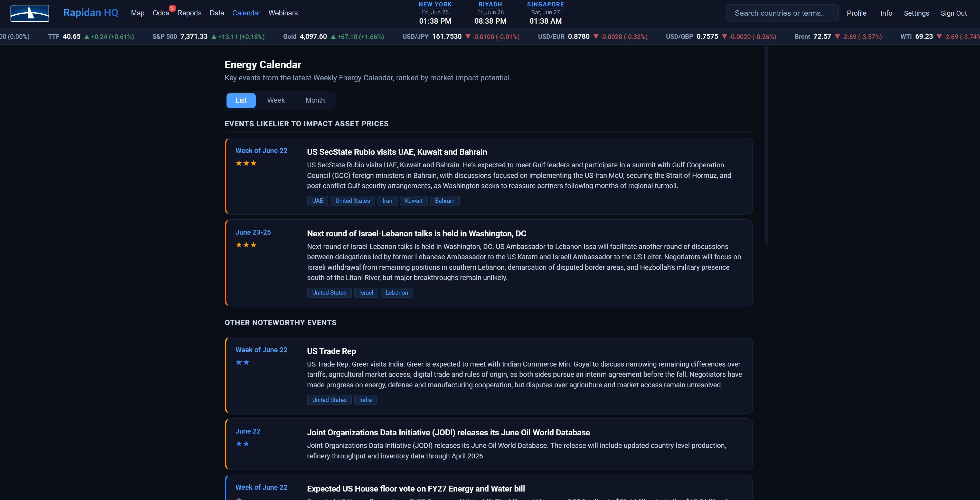Viewport: 980px width, 500px height.
Task: Click the New York clock
Action: (x=435, y=13)
